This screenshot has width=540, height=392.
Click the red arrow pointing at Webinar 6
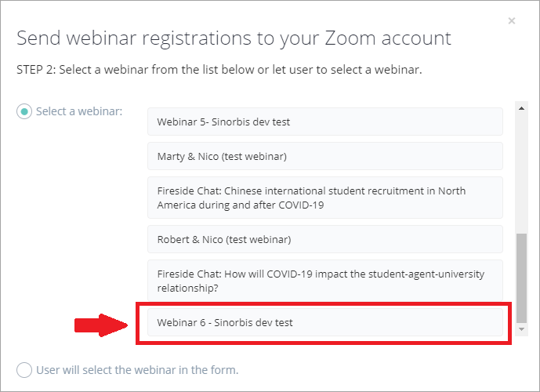click(x=100, y=323)
